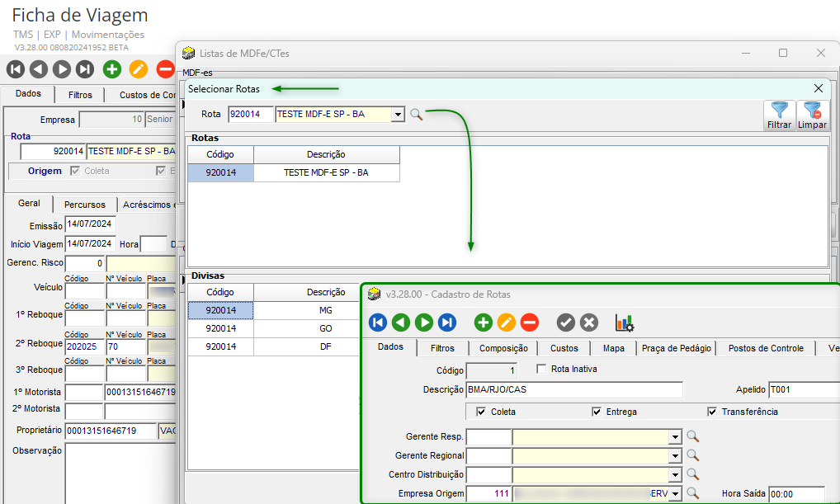Open the Gerente Resp. dropdown list
The image size is (840, 504).
(675, 436)
